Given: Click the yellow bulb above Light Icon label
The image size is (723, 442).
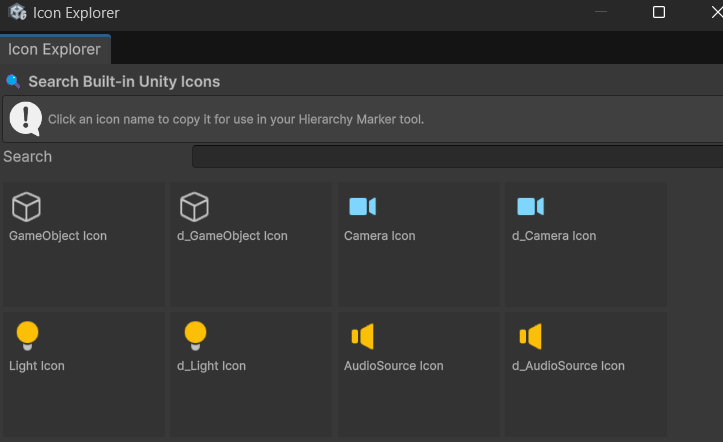Looking at the screenshot, I should pos(26,336).
